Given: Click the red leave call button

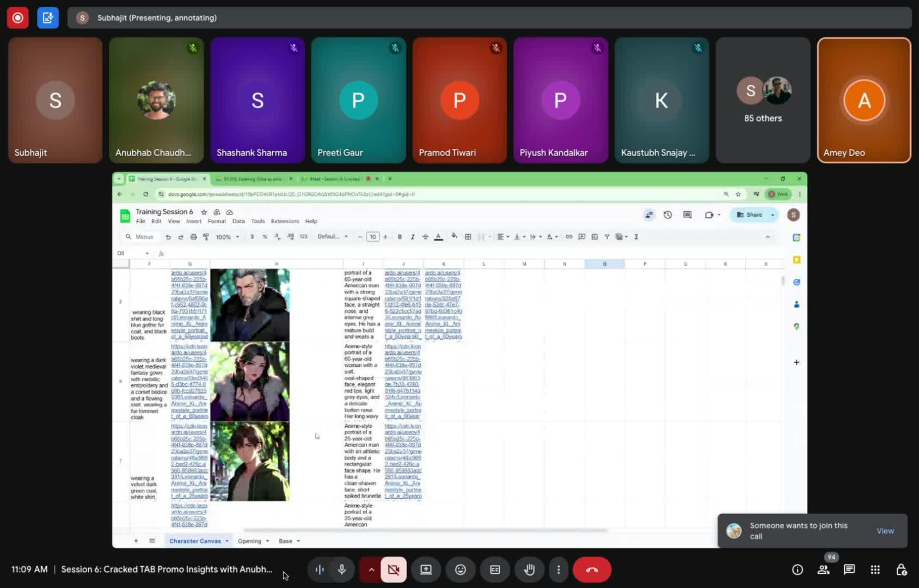Looking at the screenshot, I should [x=592, y=569].
